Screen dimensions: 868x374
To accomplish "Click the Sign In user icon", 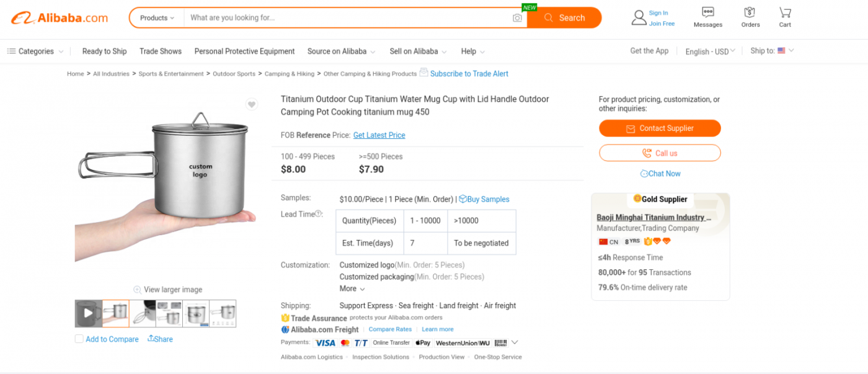I will (x=639, y=17).
